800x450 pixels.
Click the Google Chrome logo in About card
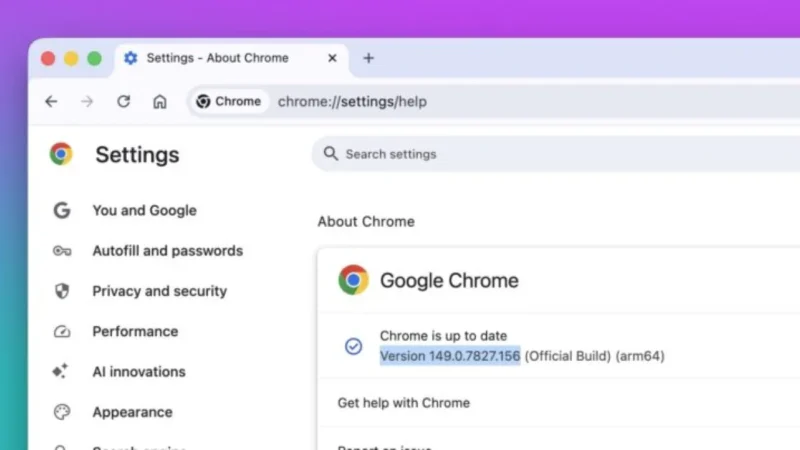point(353,280)
